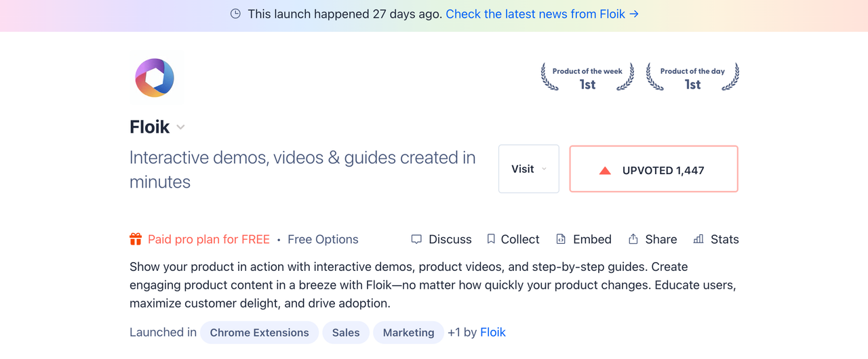Open the Embed option

point(584,239)
